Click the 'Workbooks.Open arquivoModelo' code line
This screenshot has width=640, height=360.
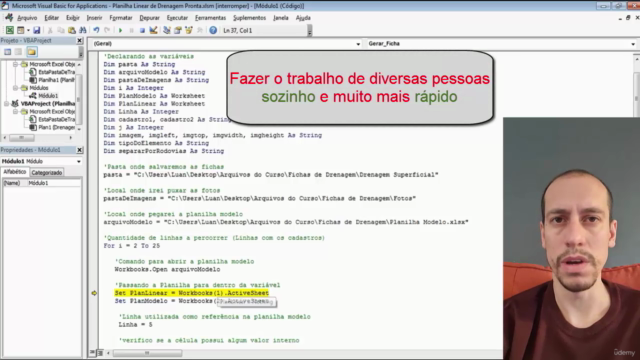click(167, 269)
